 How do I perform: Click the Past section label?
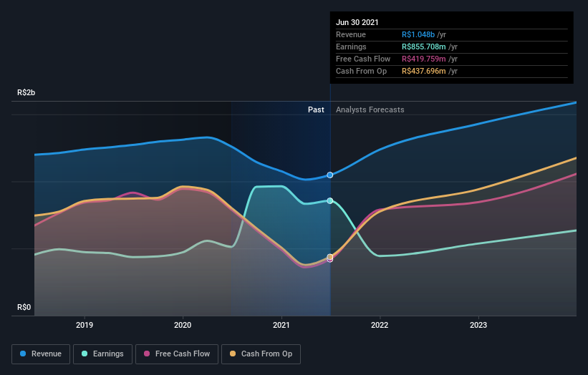click(316, 109)
